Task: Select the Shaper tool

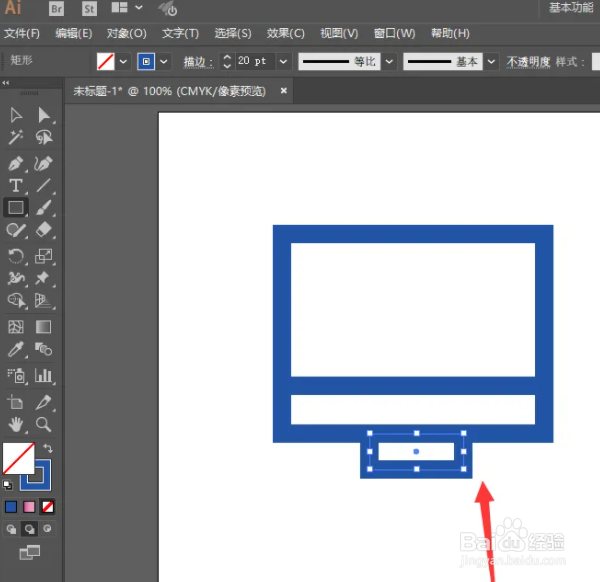Action: pyautogui.click(x=16, y=230)
